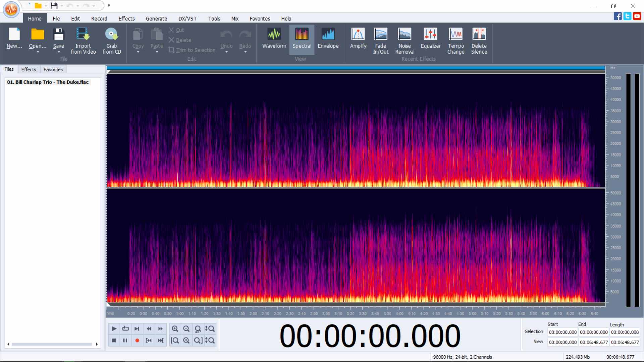This screenshot has height=362, width=644.
Task: Expand the Save dropdown arrow
Action: [59, 52]
